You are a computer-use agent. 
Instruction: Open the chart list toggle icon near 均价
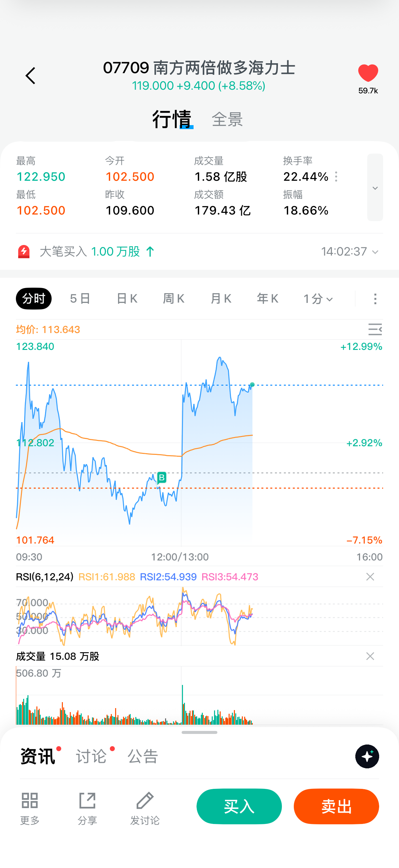pyautogui.click(x=375, y=329)
